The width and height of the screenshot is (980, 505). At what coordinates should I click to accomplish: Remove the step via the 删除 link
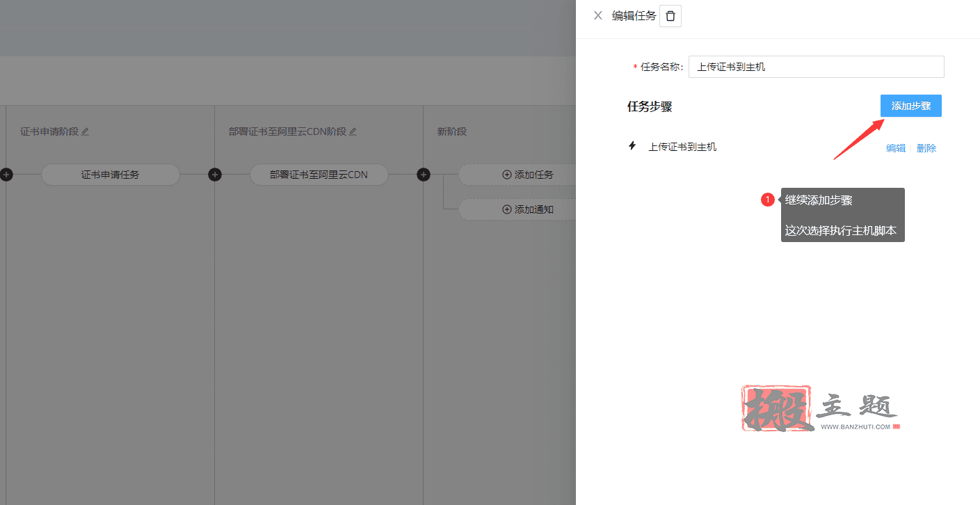[926, 148]
